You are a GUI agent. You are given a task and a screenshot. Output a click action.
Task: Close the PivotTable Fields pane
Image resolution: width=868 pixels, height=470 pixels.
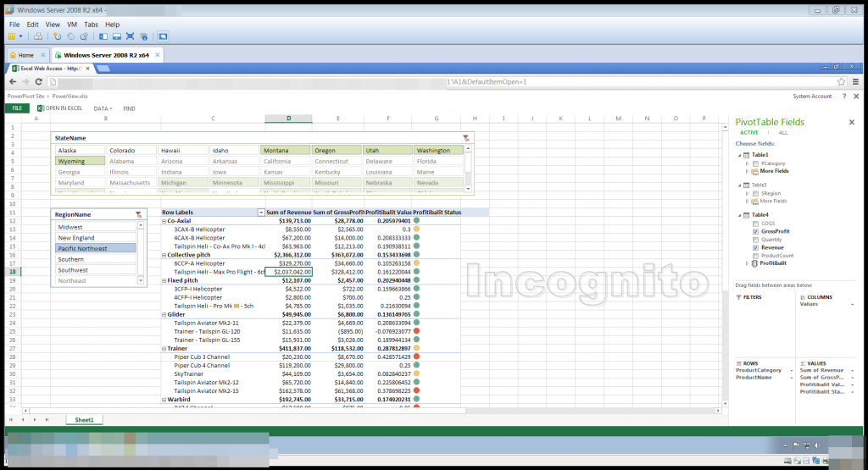pos(852,122)
